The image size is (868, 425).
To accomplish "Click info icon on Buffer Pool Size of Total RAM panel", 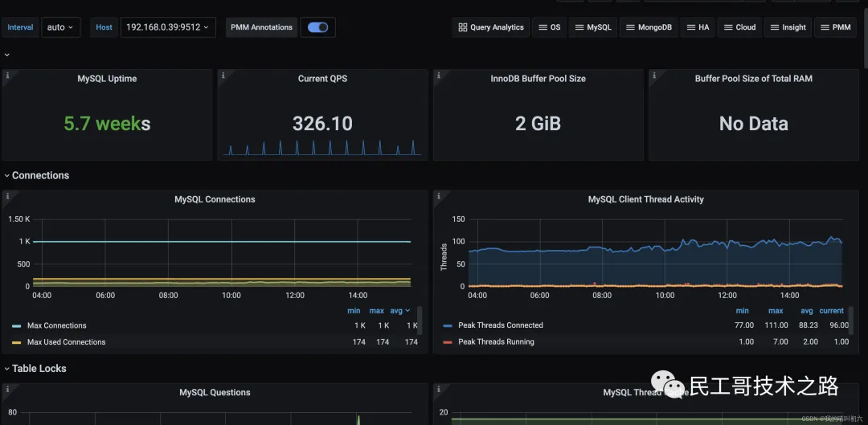I will coord(654,76).
